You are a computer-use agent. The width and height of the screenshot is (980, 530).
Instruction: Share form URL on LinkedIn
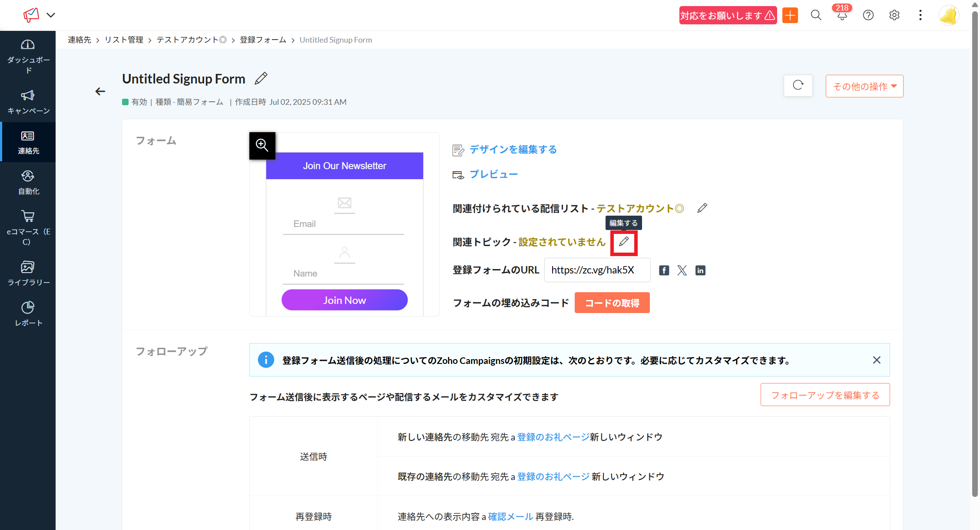tap(700, 270)
